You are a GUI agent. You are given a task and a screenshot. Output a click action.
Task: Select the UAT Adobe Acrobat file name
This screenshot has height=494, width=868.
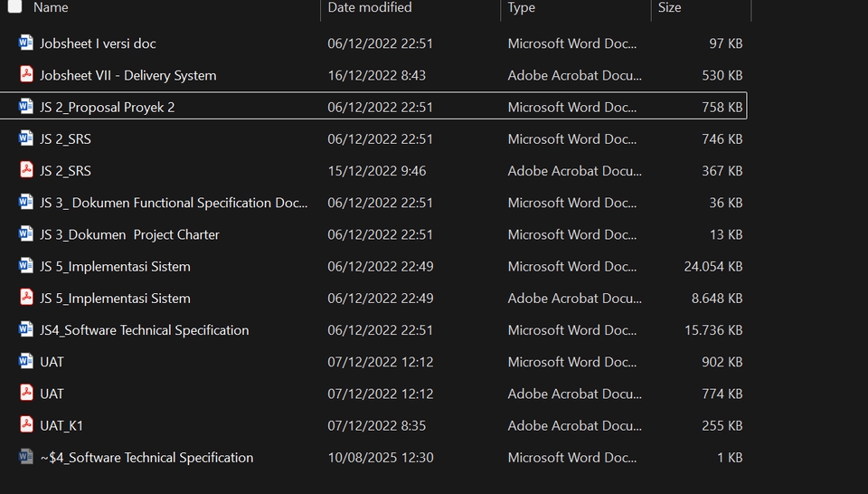[52, 394]
